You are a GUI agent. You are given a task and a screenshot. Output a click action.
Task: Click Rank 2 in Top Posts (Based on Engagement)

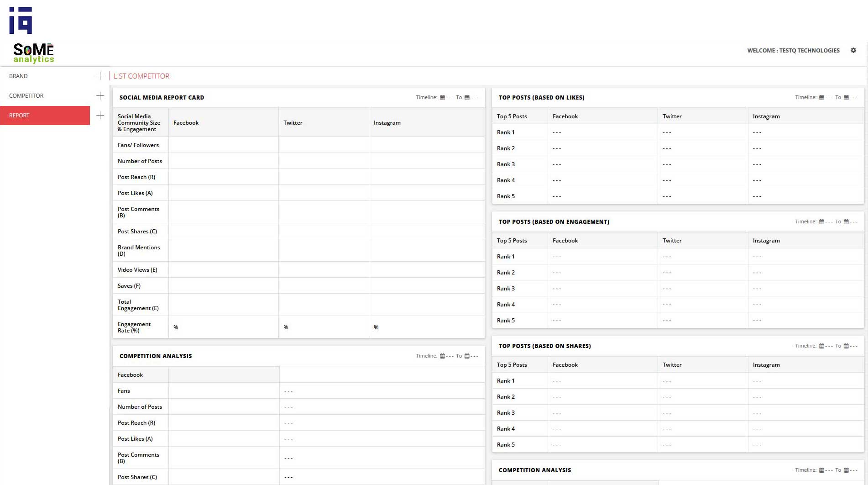(x=506, y=272)
